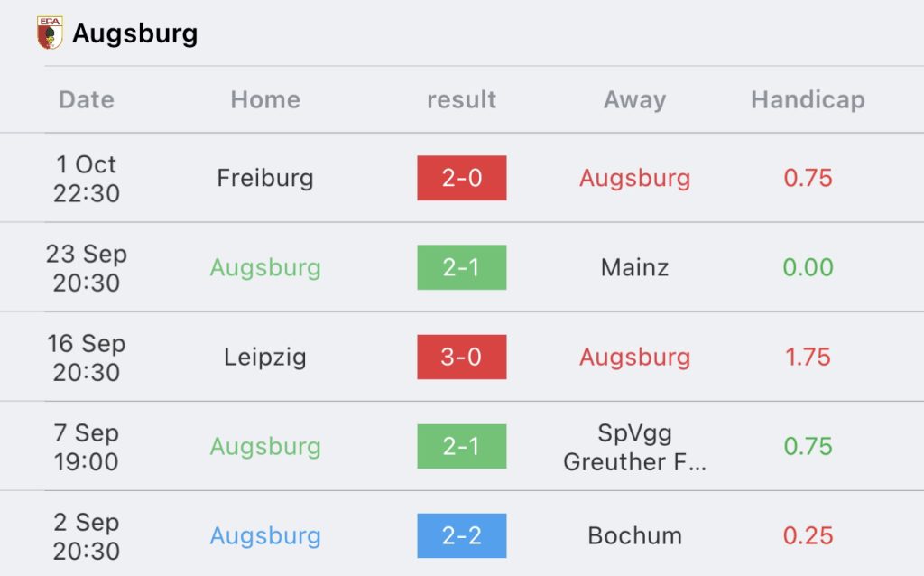Click the 0.00 handicap value

[x=808, y=267]
